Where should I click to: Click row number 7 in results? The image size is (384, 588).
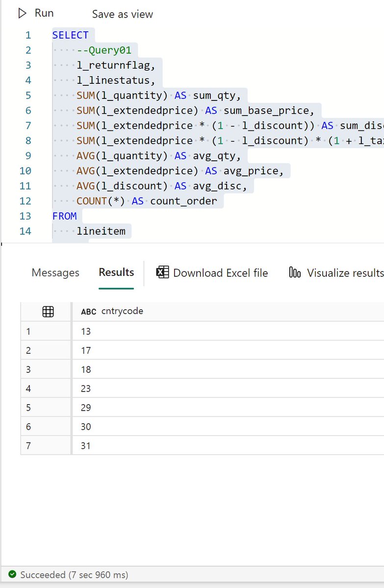pos(28,446)
